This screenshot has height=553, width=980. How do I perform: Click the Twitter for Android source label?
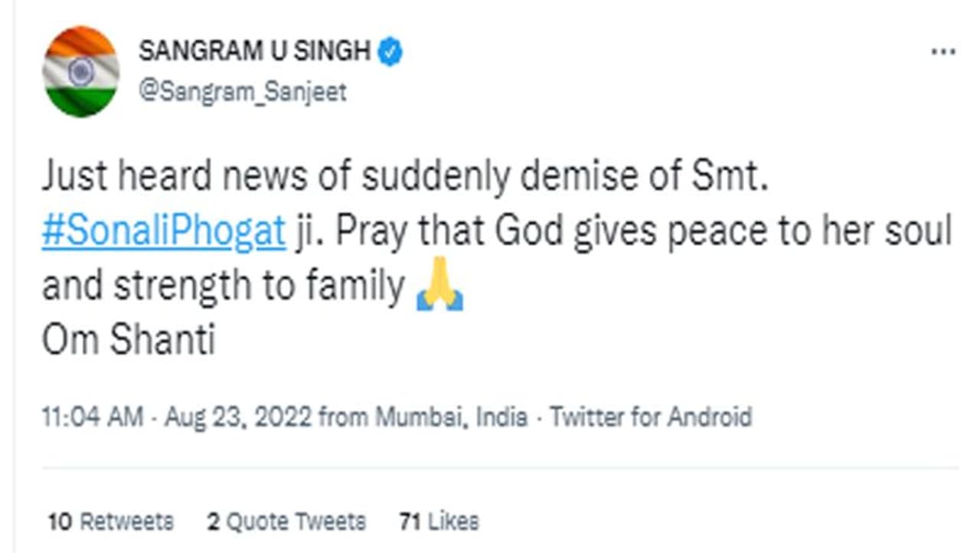pyautogui.click(x=651, y=417)
